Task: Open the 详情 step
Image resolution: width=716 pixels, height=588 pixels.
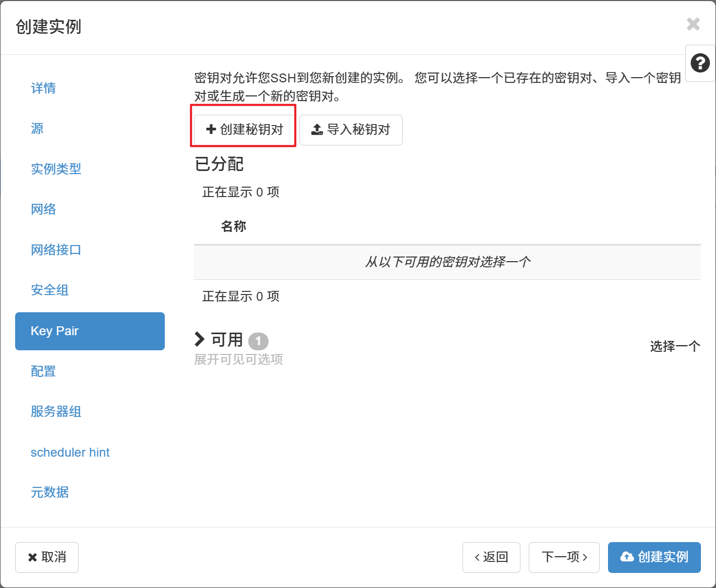Action: pyautogui.click(x=43, y=88)
